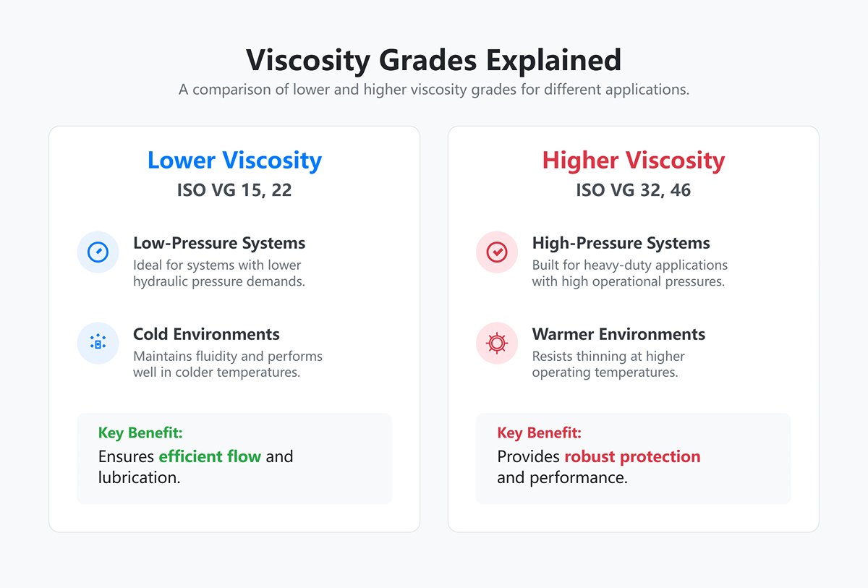Viewport: 868px width, 588px height.
Task: Click the blue 'Lower Viscosity' heading
Action: 234,160
